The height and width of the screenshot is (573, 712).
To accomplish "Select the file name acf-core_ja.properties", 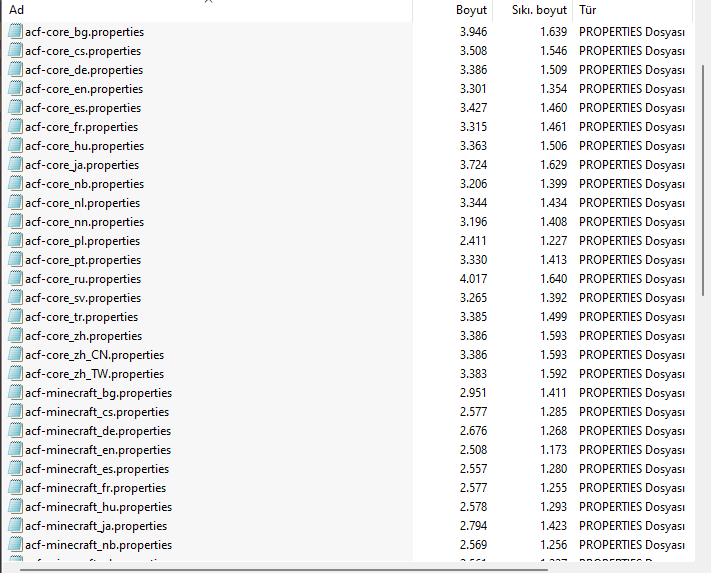I will 82,165.
